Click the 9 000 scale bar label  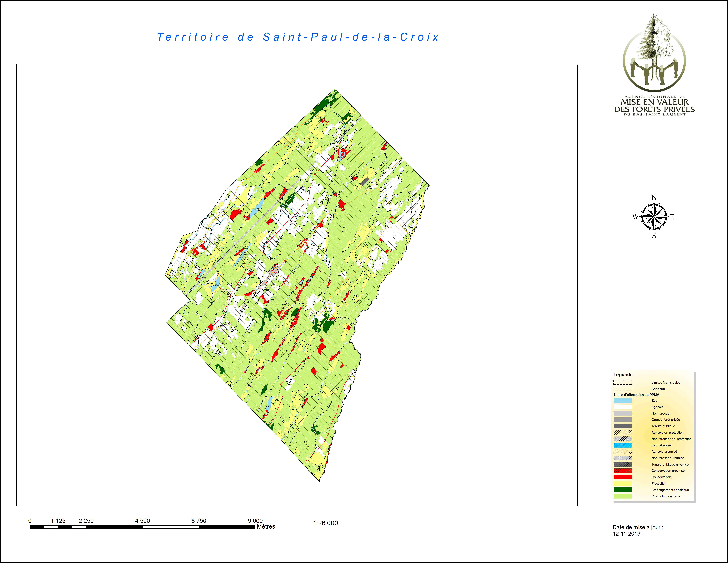pyautogui.click(x=255, y=521)
